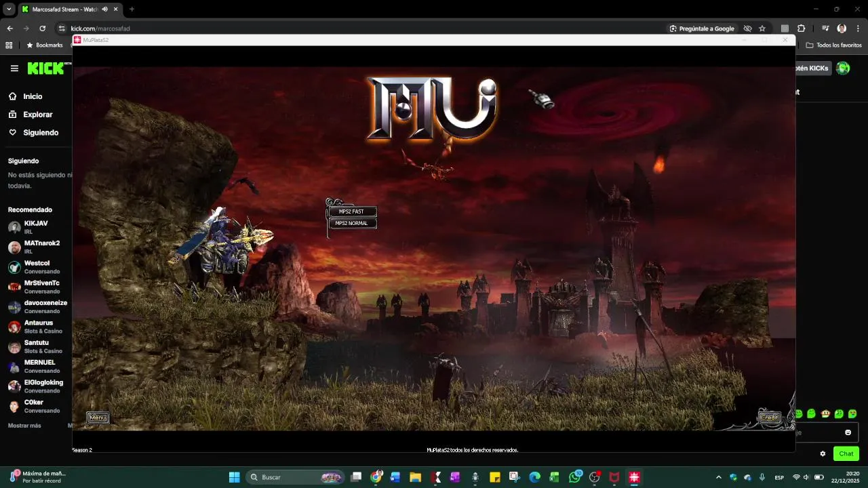Open recommended channel C0ker
Screen dimensions: 868x488
(x=37, y=406)
